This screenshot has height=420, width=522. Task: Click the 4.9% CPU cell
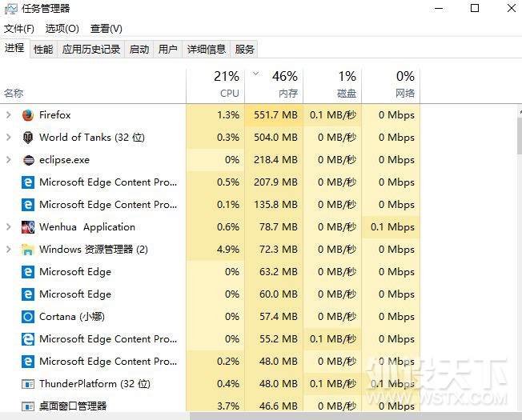[x=215, y=250]
